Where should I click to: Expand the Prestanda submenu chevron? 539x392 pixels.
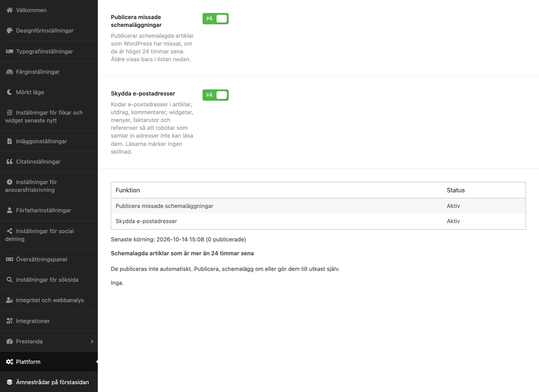click(x=92, y=342)
